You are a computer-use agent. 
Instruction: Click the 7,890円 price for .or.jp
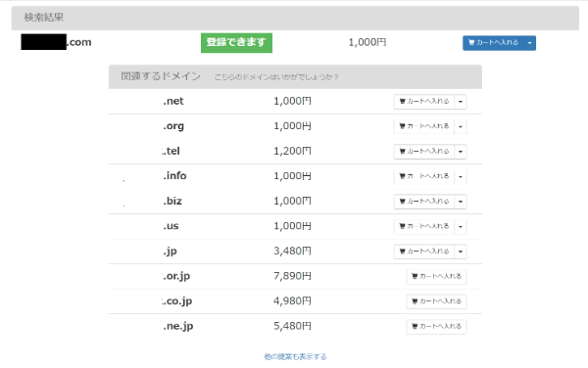292,276
